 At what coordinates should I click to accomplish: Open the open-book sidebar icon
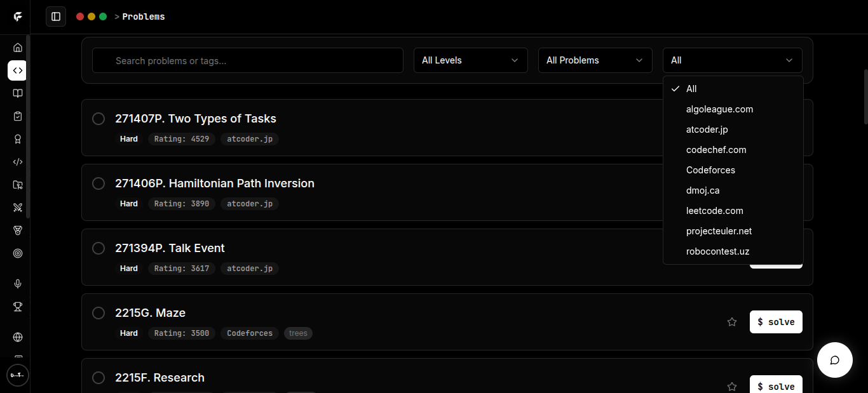pos(18,93)
